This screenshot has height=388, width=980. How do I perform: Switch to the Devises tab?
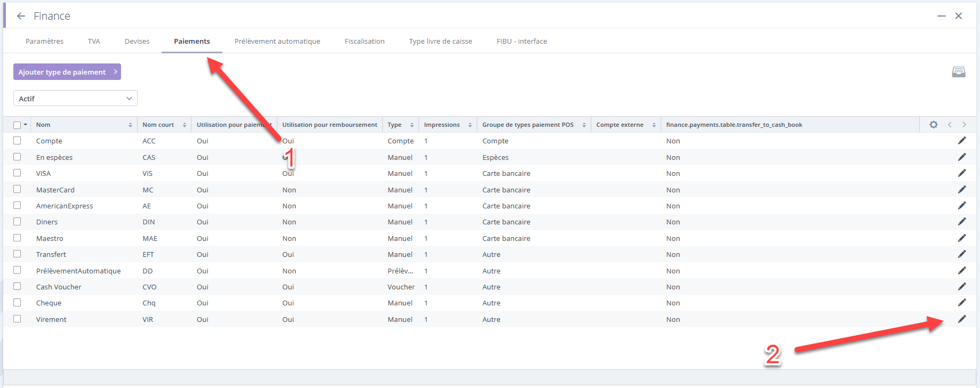coord(137,41)
